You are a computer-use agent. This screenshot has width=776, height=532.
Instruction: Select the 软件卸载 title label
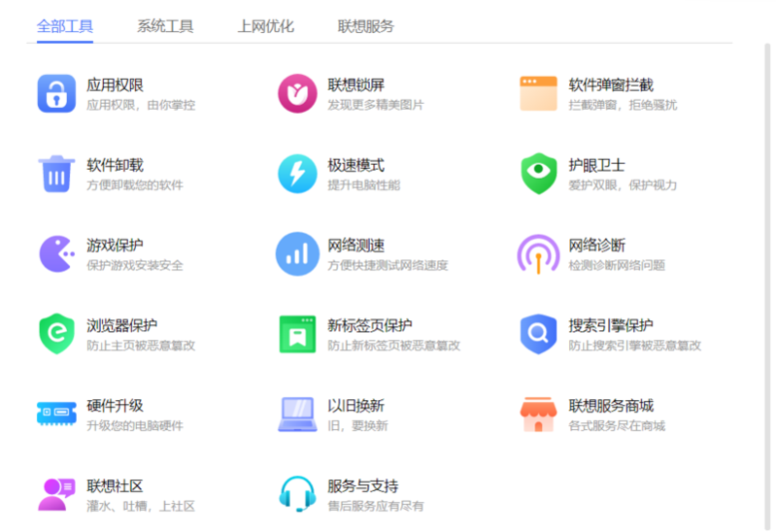(115, 165)
